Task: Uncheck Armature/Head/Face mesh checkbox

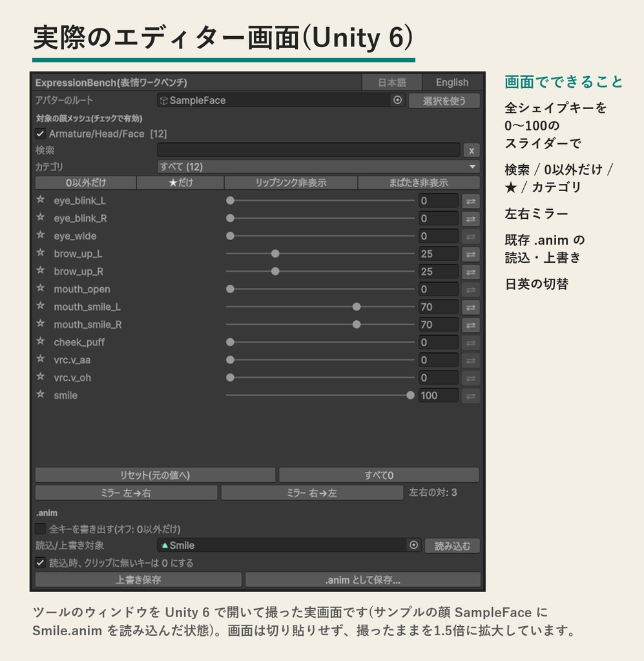Action: (40, 134)
